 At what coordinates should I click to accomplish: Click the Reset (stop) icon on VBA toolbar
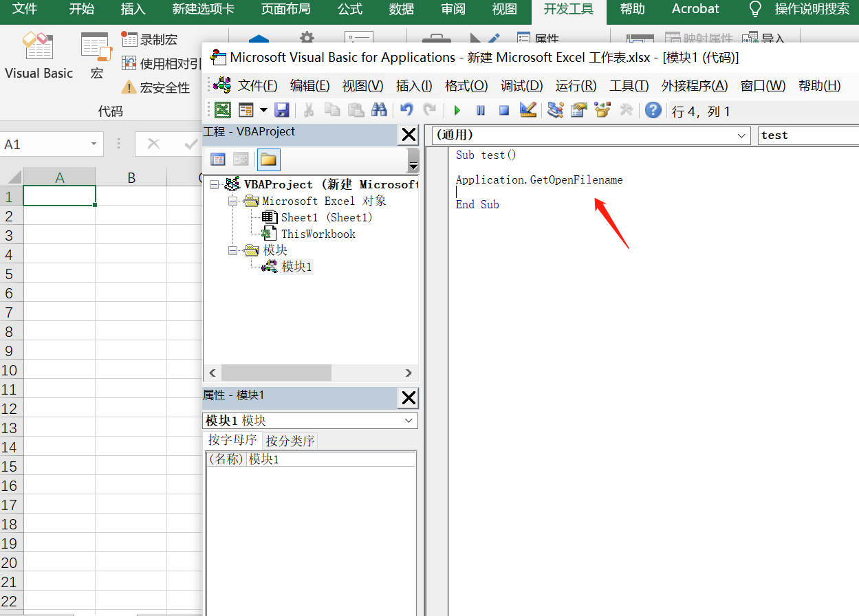(504, 110)
